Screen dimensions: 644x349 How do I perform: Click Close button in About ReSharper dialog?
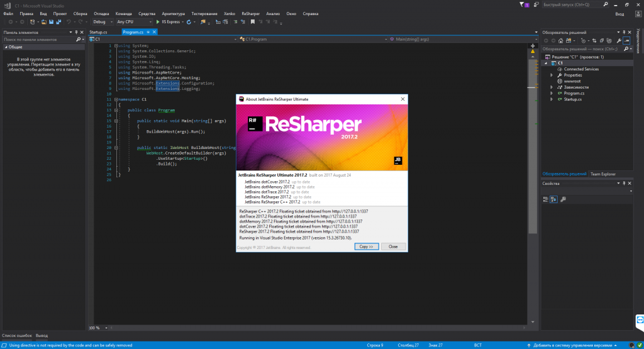(393, 247)
